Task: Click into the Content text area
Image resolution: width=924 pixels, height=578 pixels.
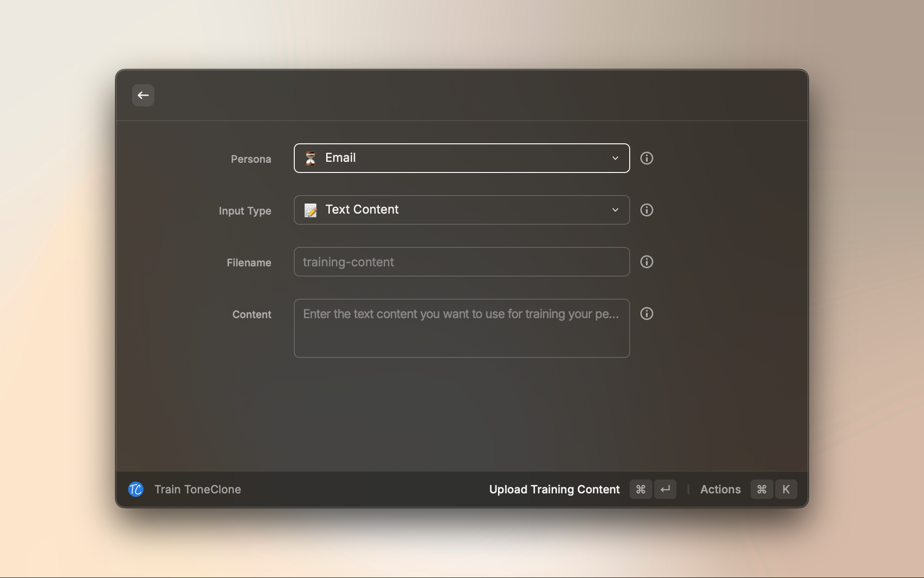Action: [x=461, y=328]
